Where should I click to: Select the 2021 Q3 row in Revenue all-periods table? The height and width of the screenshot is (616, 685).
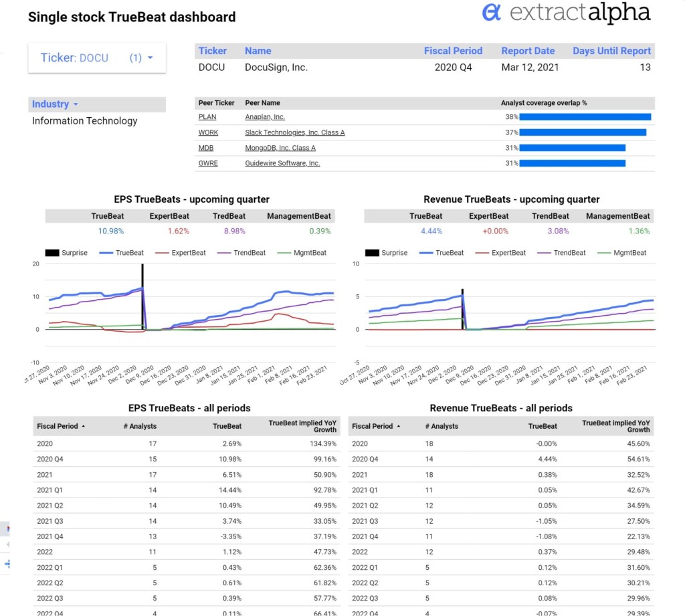pos(501,521)
